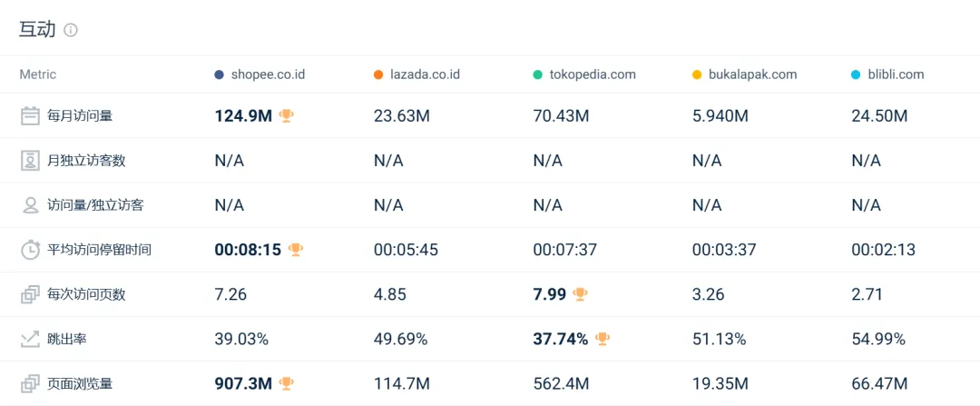
Task: Select the blibli.com column header
Action: [x=896, y=74]
